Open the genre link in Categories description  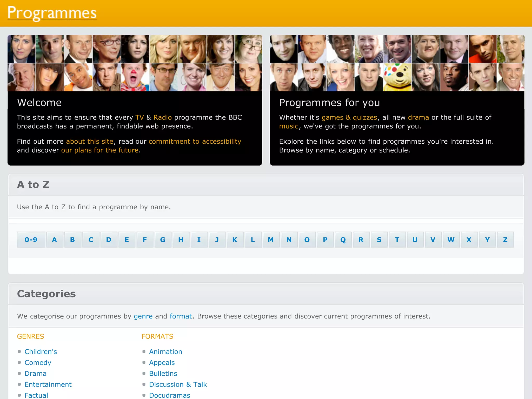[143, 316]
